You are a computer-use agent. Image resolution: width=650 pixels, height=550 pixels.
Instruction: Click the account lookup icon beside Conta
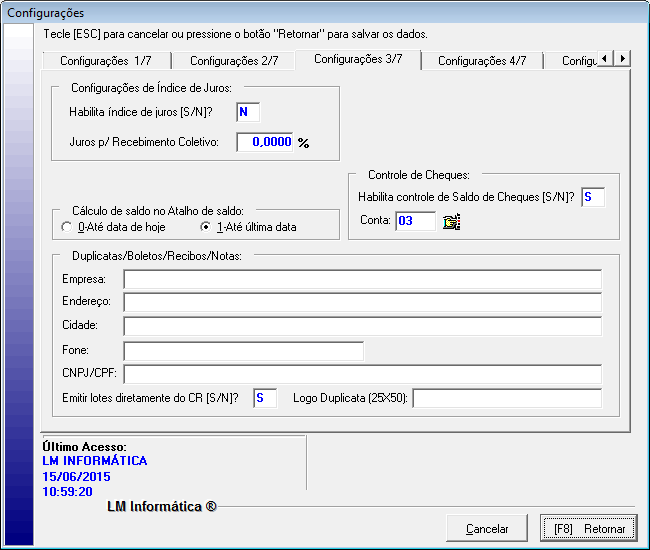point(451,222)
